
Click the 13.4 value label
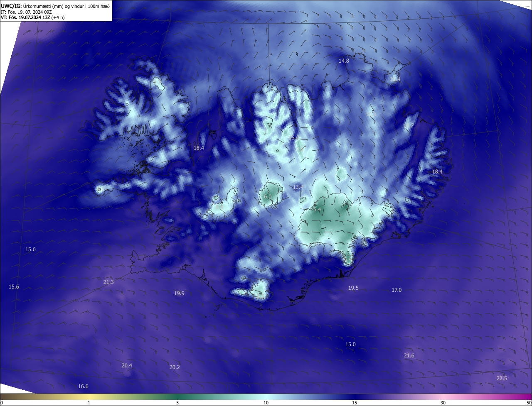coord(298,187)
